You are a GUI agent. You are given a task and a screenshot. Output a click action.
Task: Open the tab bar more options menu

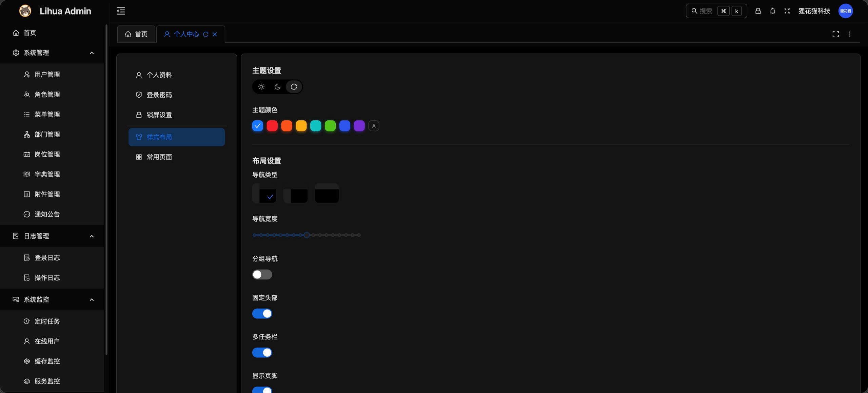click(x=849, y=34)
